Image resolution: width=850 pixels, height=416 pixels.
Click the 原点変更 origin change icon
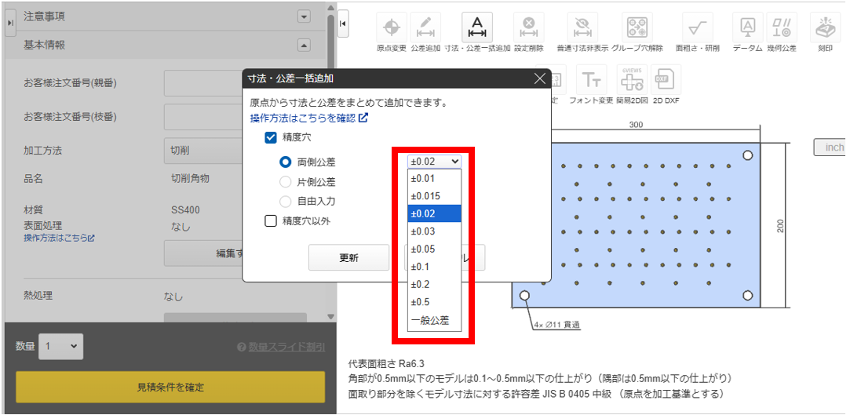[x=390, y=26]
